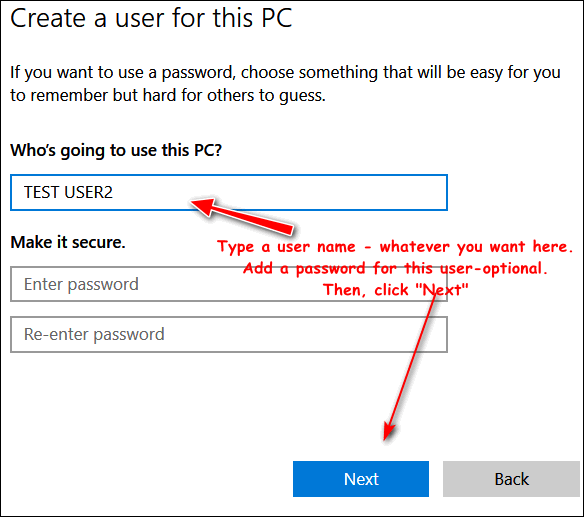The image size is (584, 517).
Task: Click the Next button
Action: [361, 479]
